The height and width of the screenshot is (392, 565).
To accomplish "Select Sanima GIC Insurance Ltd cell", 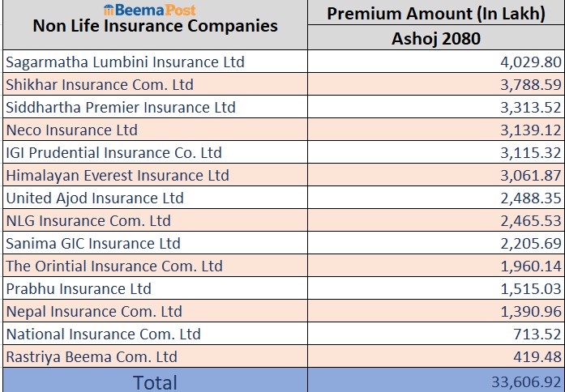I will (x=93, y=243).
